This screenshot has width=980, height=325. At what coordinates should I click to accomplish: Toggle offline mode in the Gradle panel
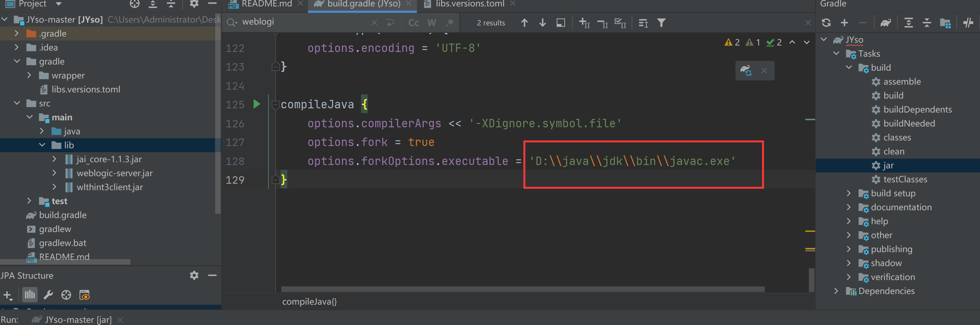tap(968, 23)
